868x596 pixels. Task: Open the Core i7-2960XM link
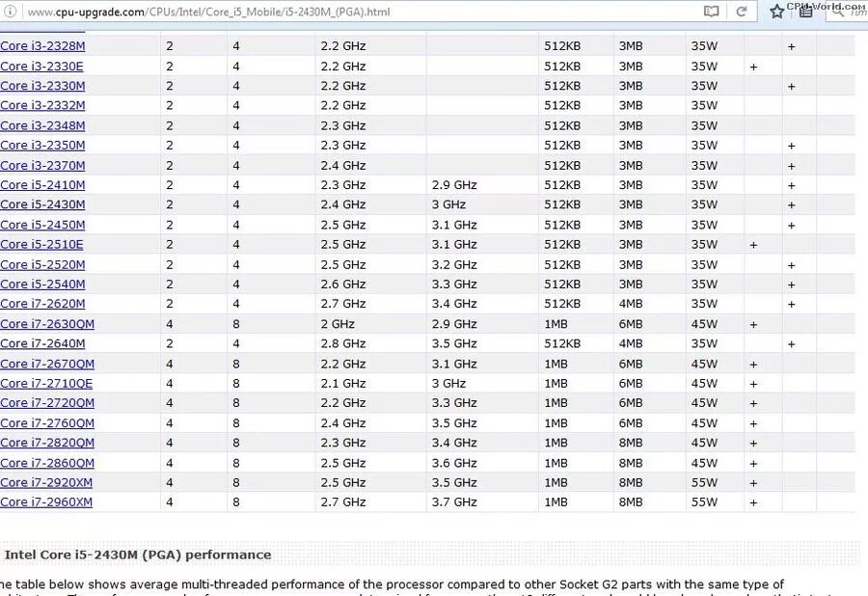46,501
